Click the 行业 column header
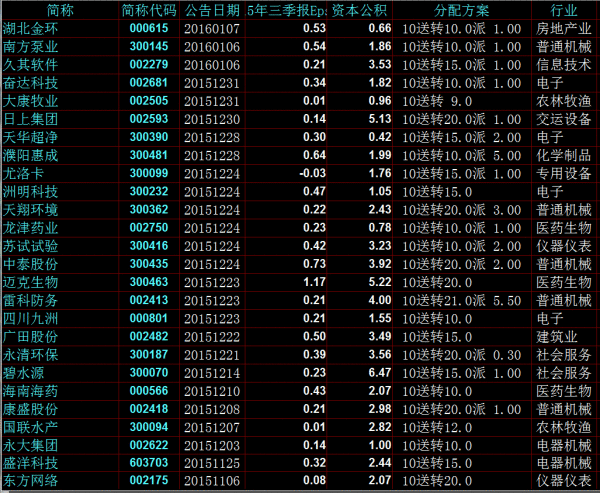Image resolution: width=600 pixels, height=493 pixels. [x=564, y=10]
